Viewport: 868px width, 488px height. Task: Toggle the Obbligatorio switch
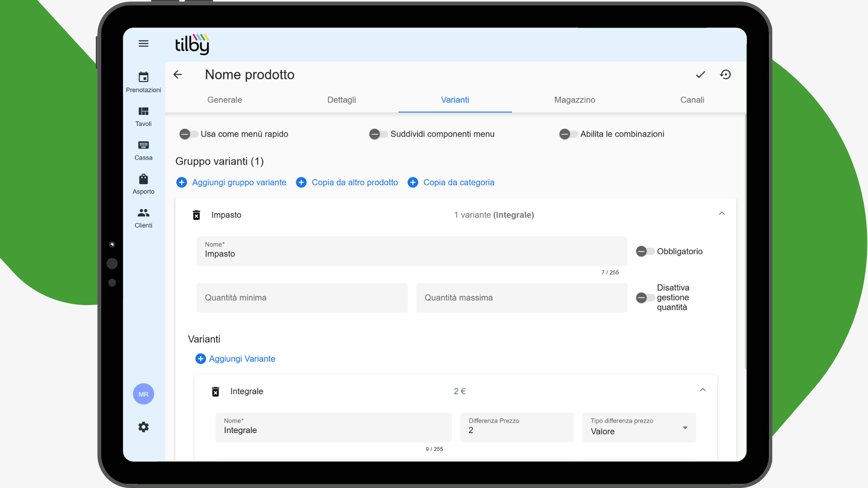pyautogui.click(x=645, y=252)
